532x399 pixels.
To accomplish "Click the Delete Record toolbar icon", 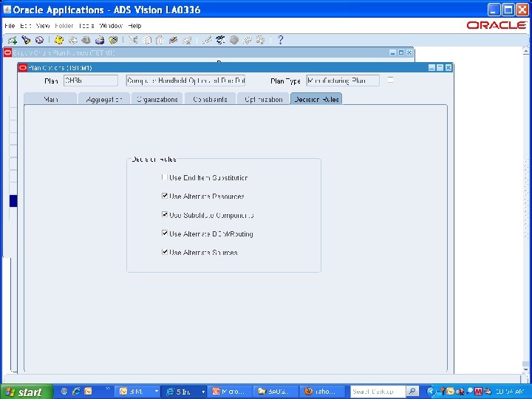I will pos(187,40).
